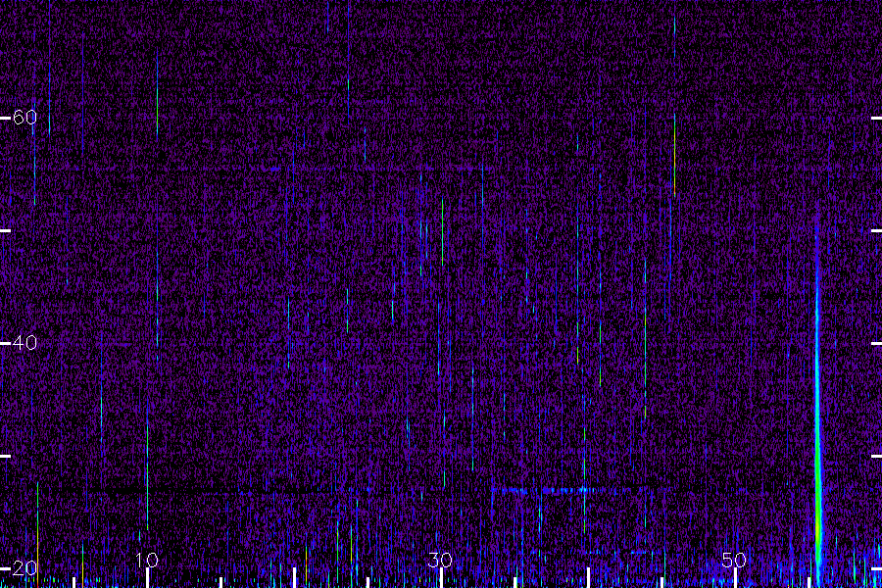Click the "60" label on the vertical axis
Screen dimensions: 882x588
coord(24,118)
